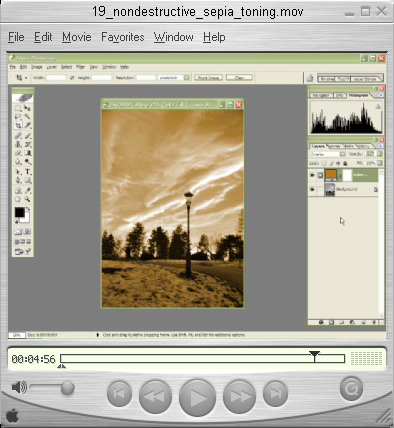Screen dimensions: 394x428
Task: Open Photoshop Image menu
Action: coord(37,67)
